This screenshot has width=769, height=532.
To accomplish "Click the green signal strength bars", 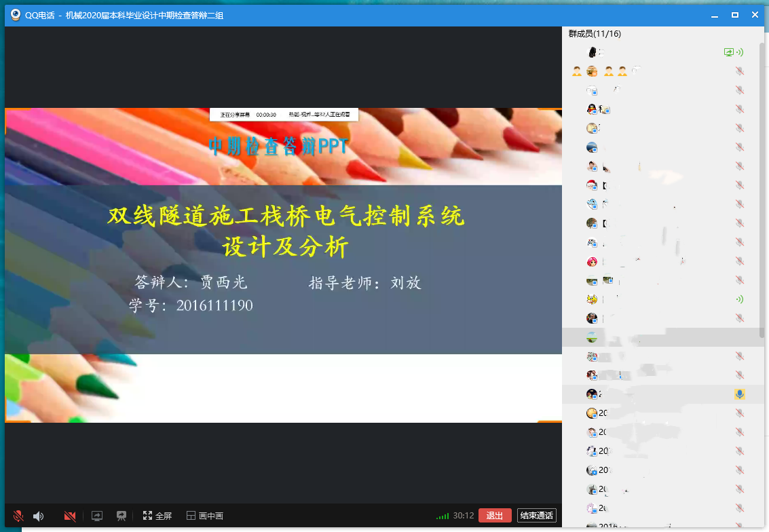I will tap(443, 516).
